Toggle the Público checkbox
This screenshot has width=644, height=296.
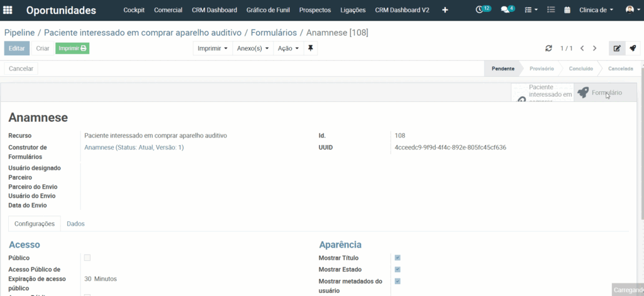click(x=87, y=258)
